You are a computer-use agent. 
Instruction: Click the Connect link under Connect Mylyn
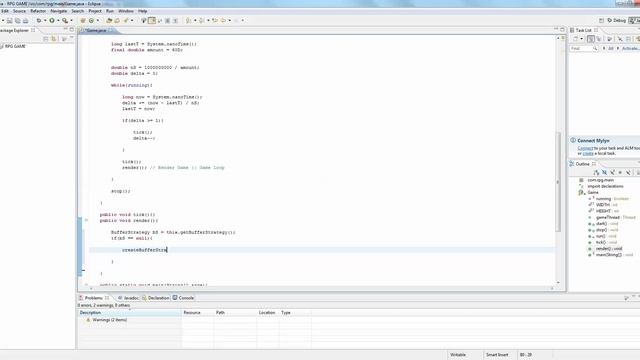585,148
